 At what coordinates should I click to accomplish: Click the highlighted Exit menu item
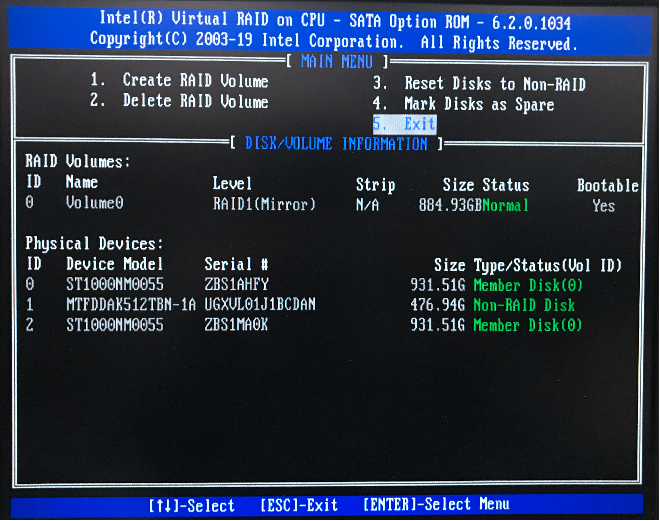pyautogui.click(x=405, y=125)
